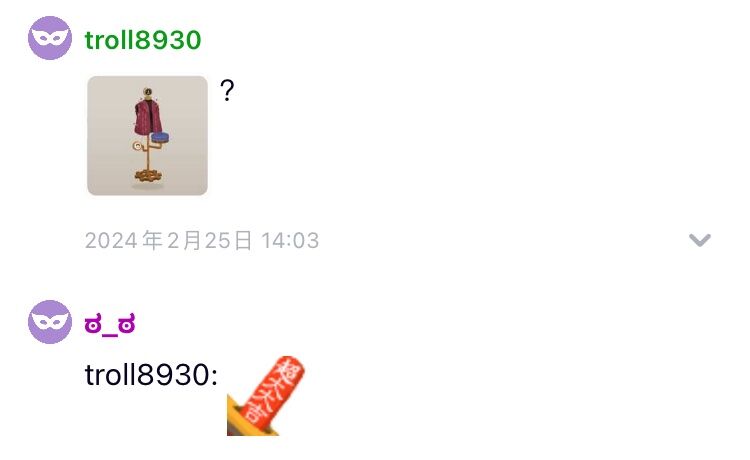The image size is (750, 460).
Task: Click the small clock atop the coat stand
Action: (x=148, y=92)
